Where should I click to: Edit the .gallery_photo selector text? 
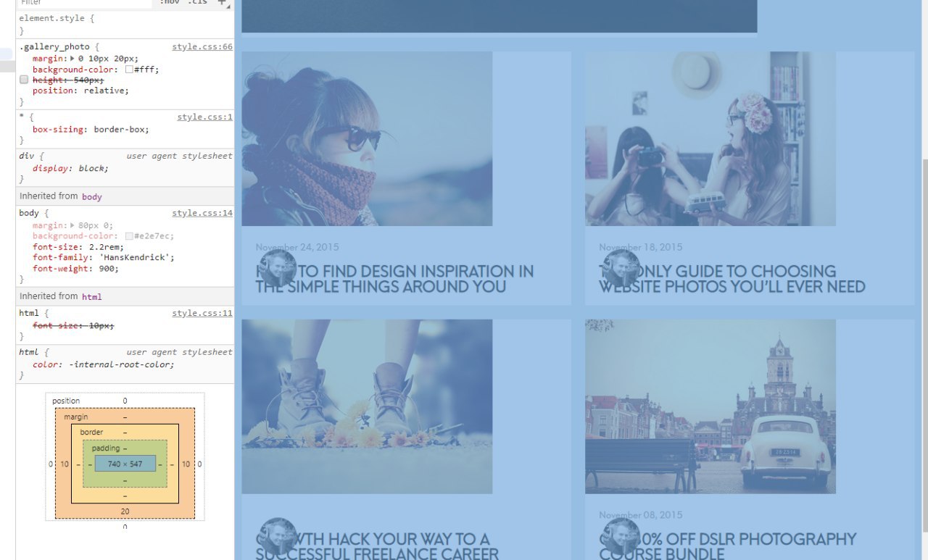[x=54, y=47]
